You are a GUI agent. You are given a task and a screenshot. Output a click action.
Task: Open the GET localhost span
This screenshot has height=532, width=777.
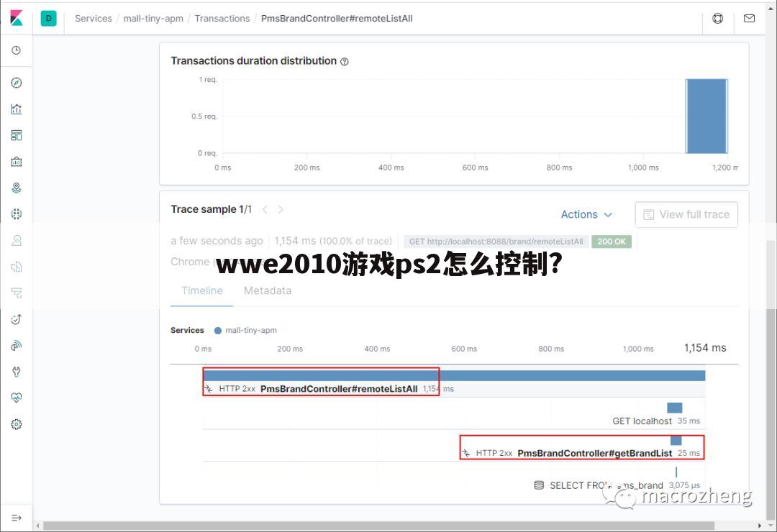pyautogui.click(x=656, y=415)
